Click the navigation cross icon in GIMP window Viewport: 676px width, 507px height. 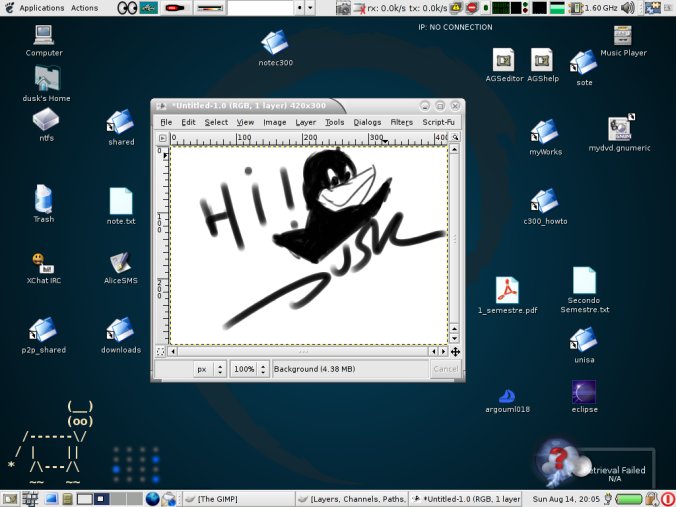tap(455, 352)
